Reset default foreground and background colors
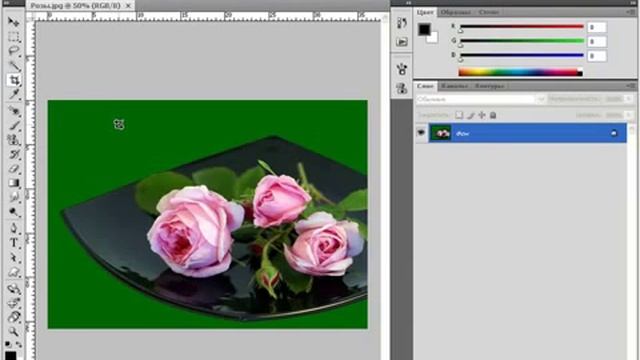 (9, 344)
